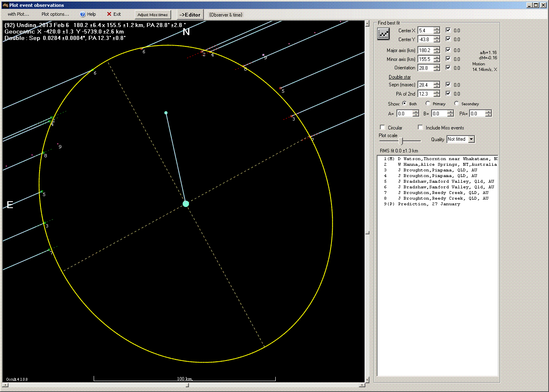The height and width of the screenshot is (392, 549).
Task: Click into the A= input field
Action: coord(404,114)
